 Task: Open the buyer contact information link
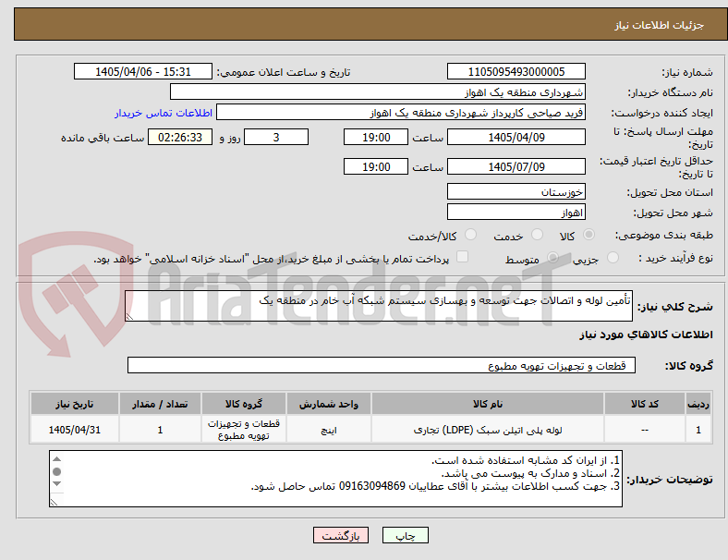point(164,113)
